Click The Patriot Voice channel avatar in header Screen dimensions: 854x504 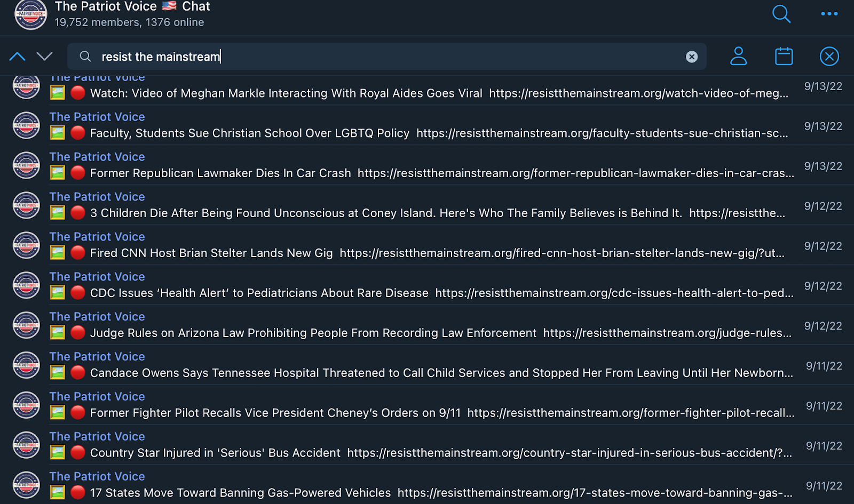pyautogui.click(x=30, y=15)
